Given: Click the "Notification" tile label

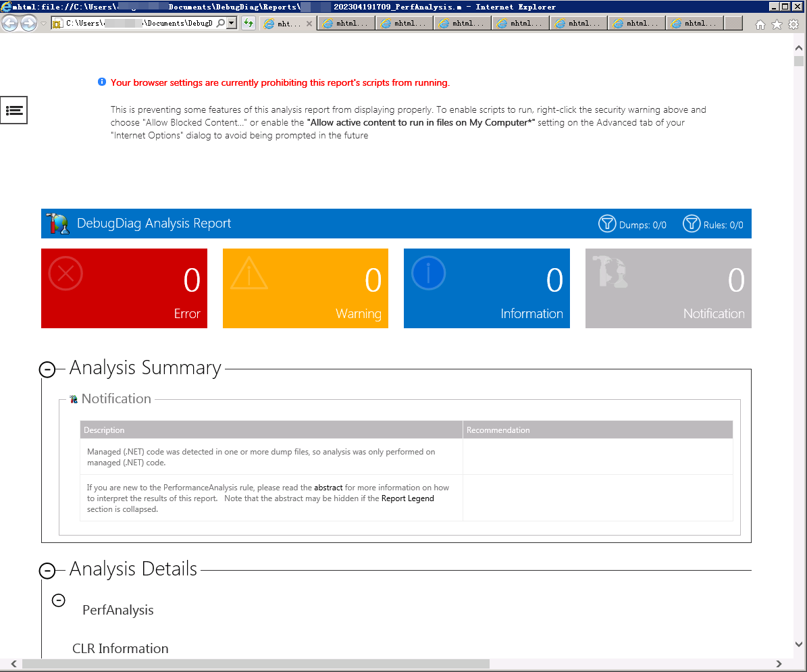Looking at the screenshot, I should 714,314.
